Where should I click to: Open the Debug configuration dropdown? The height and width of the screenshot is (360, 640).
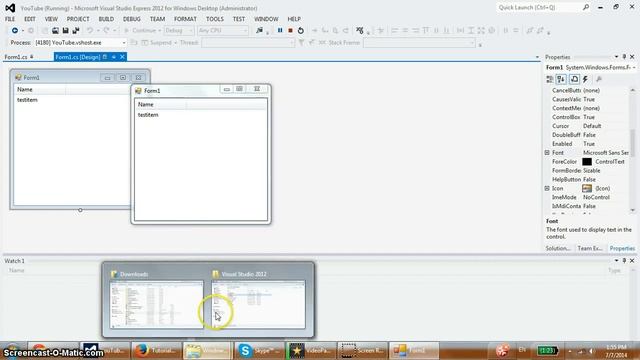tap(190, 30)
